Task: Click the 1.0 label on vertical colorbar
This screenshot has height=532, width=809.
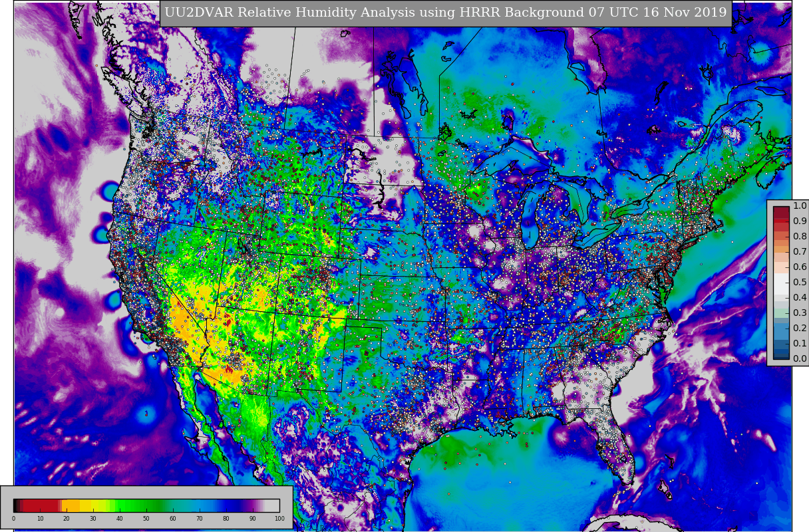Action: tap(800, 205)
